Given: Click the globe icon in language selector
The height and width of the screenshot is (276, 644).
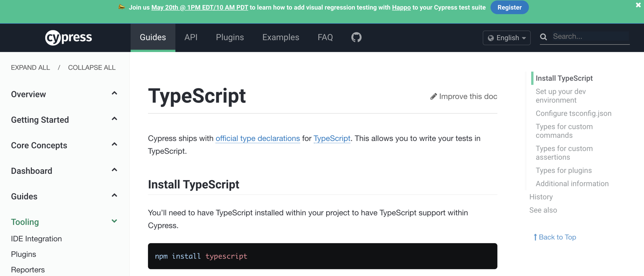Looking at the screenshot, I should pos(491,38).
